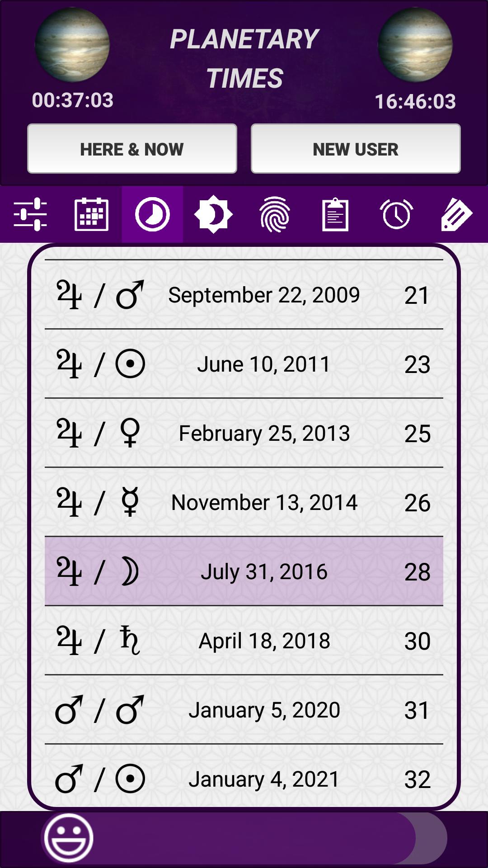Open the April 18, 2018 Saturn period
This screenshot has width=488, height=868.
click(x=244, y=641)
